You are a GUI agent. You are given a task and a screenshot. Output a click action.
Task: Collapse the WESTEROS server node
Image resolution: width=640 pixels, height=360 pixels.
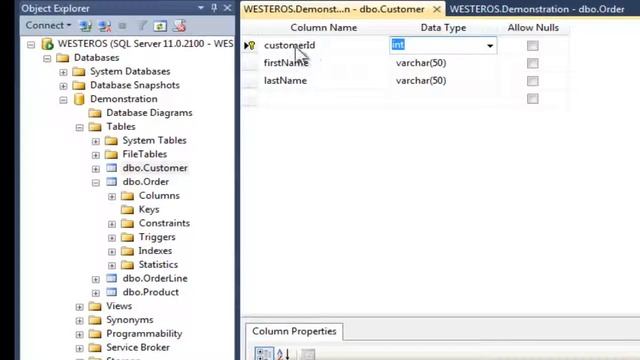pyautogui.click(x=31, y=44)
